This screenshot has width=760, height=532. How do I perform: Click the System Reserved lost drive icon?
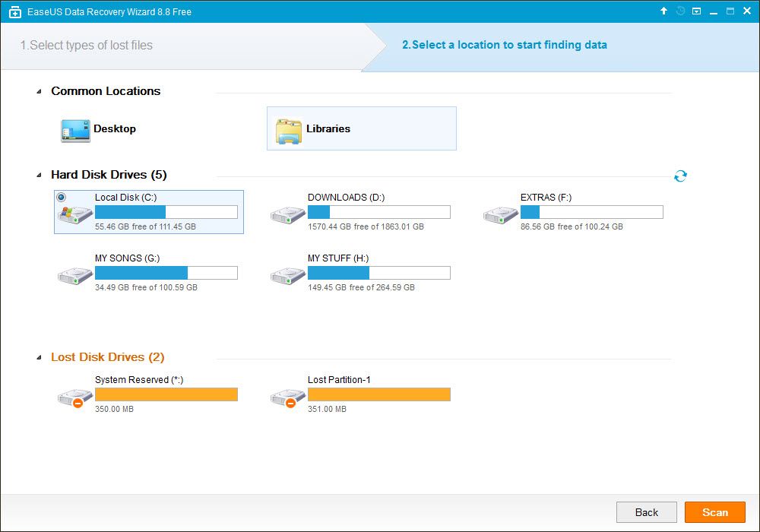tap(75, 397)
